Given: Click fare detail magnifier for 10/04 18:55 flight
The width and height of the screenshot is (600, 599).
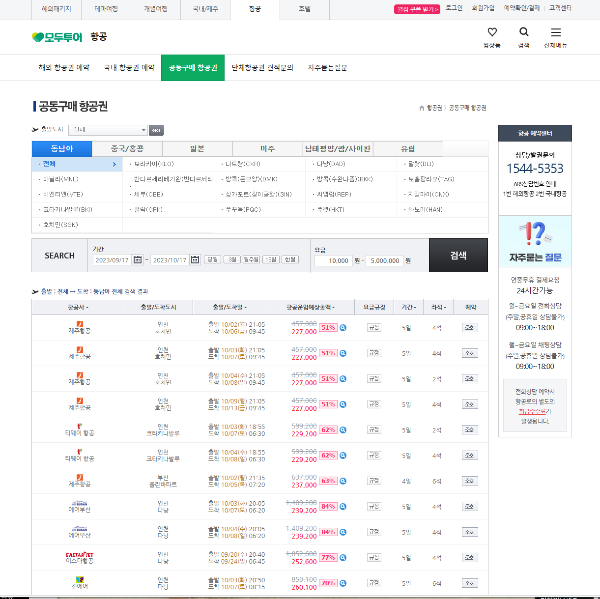Looking at the screenshot, I should [343, 455].
